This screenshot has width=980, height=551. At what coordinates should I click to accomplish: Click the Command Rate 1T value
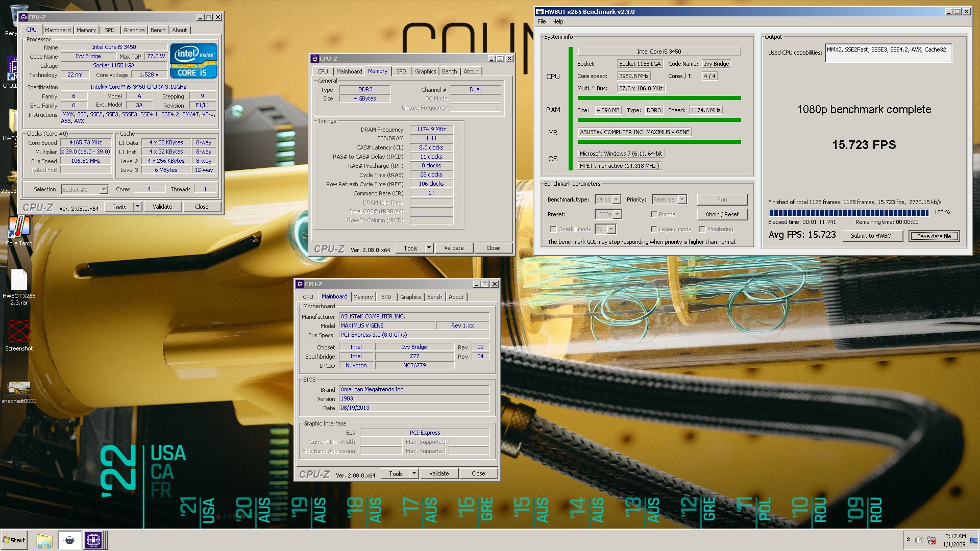click(431, 193)
